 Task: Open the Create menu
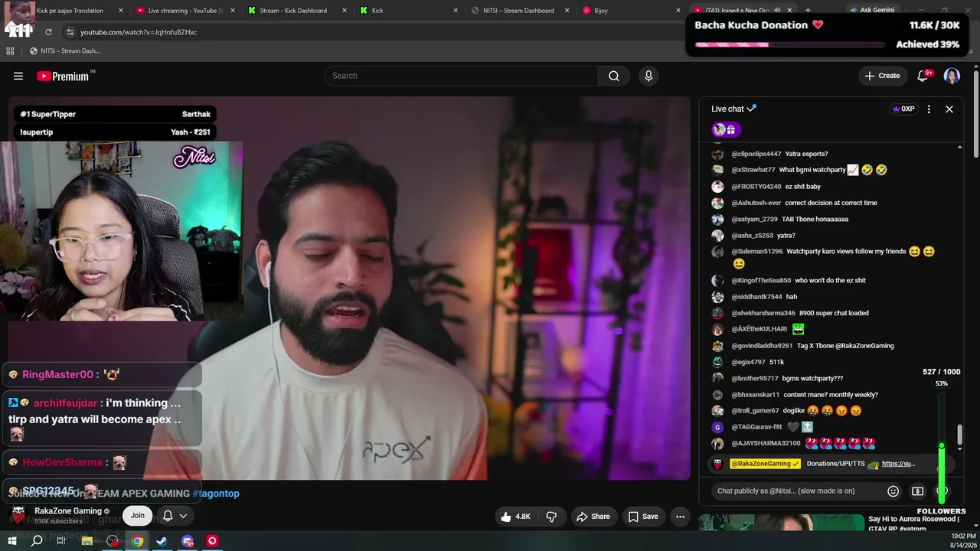tap(882, 76)
